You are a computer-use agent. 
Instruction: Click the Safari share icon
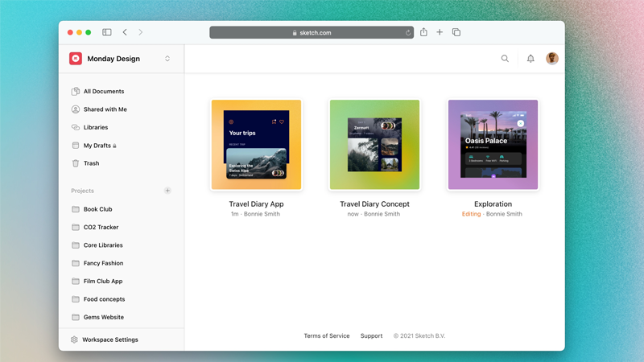[423, 32]
